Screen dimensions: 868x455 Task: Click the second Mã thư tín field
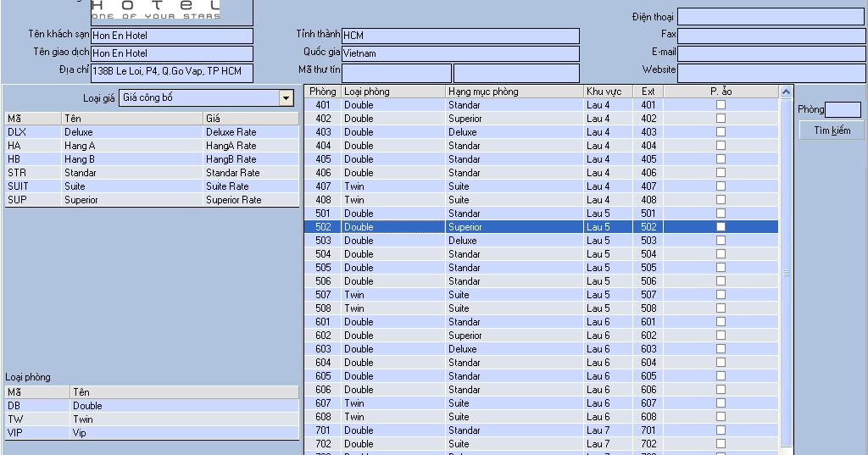(x=516, y=73)
